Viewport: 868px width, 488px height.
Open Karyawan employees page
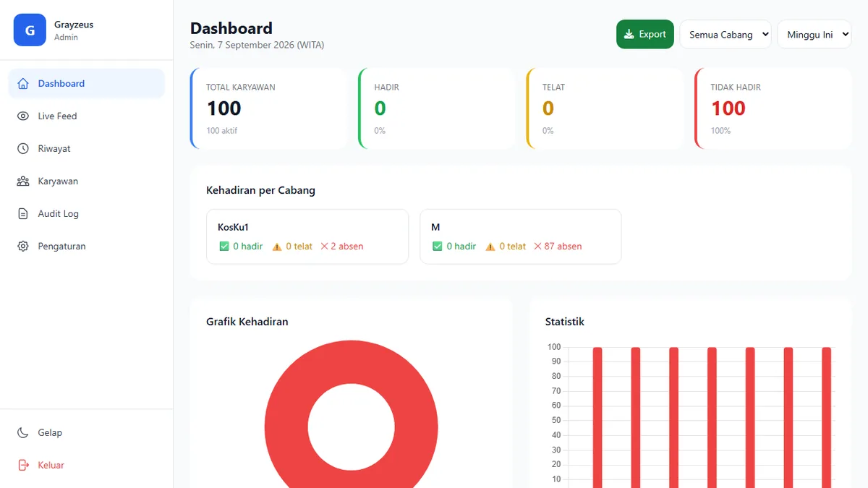(x=87, y=181)
